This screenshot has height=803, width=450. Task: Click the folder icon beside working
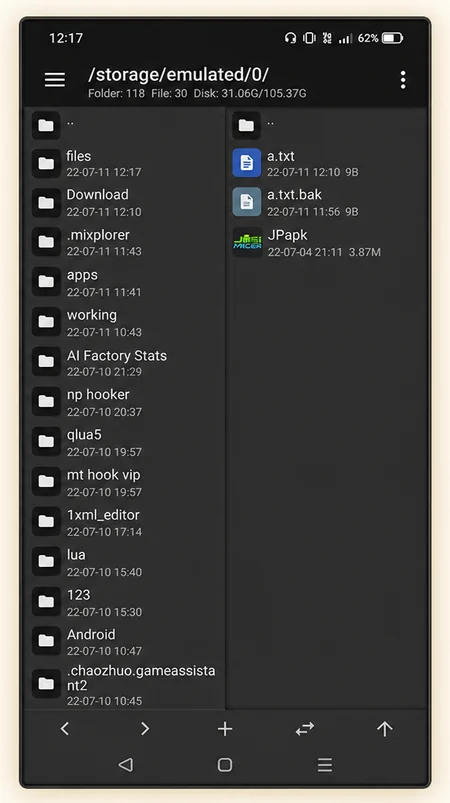coord(46,322)
